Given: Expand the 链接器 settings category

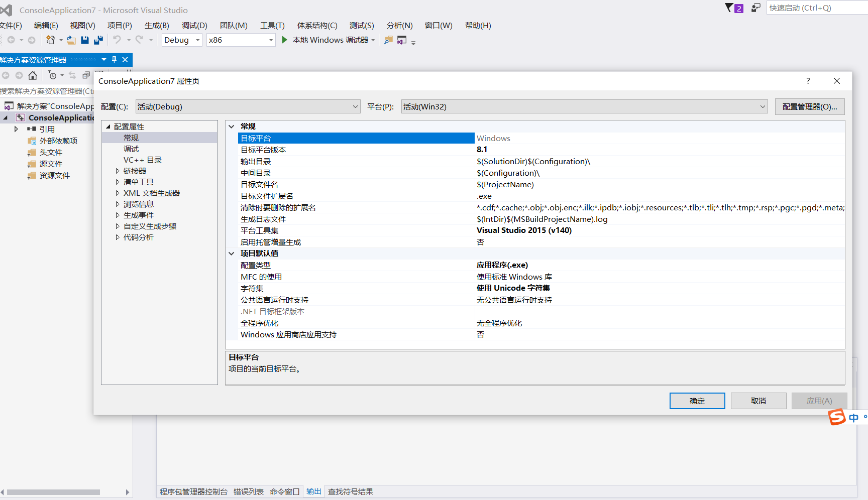Looking at the screenshot, I should [118, 171].
